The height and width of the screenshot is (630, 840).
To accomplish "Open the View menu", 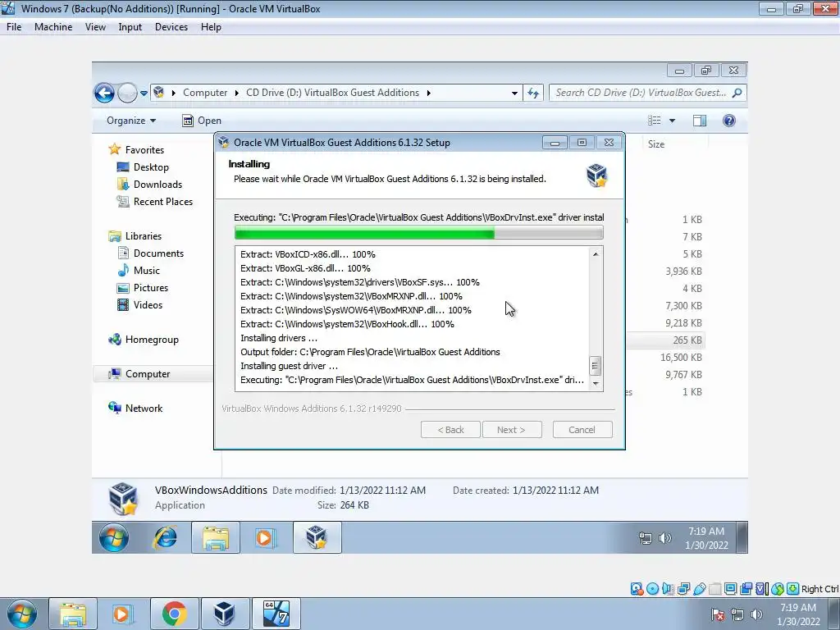I will point(95,27).
